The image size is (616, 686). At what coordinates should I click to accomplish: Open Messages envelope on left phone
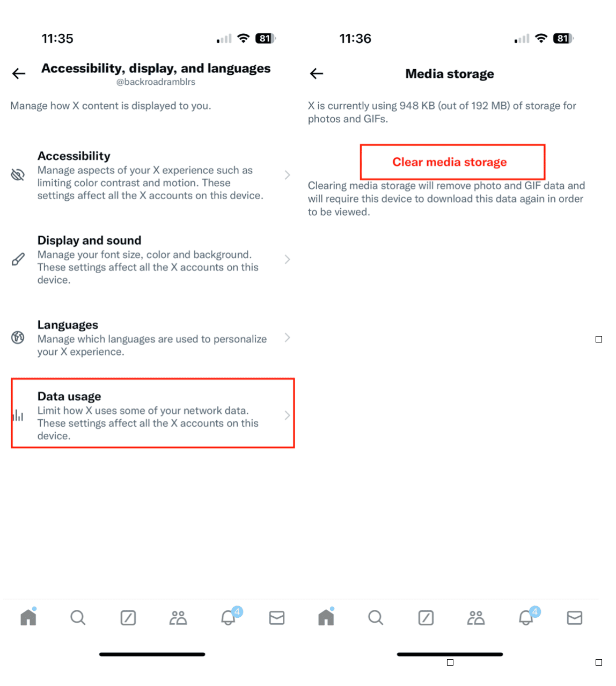click(x=277, y=618)
